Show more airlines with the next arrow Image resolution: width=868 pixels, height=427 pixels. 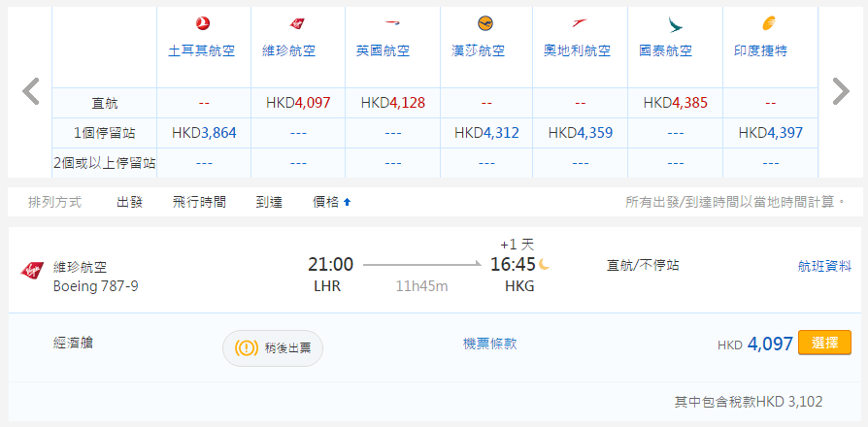point(840,91)
